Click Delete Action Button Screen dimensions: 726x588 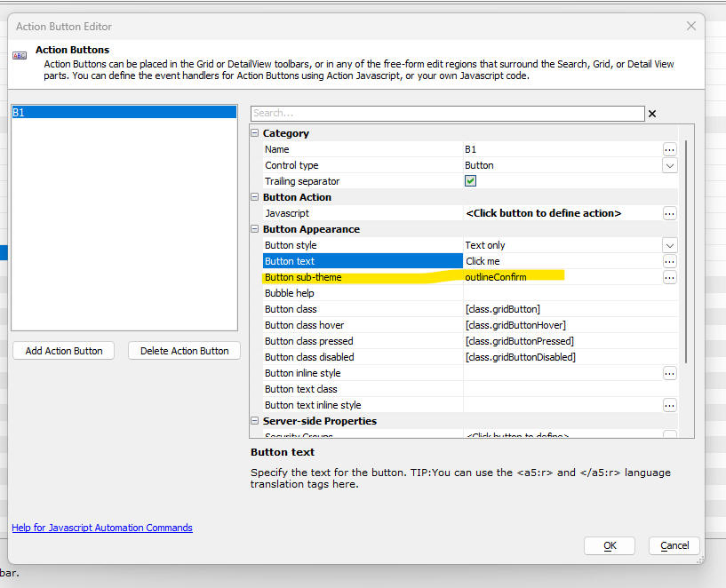[x=184, y=351]
